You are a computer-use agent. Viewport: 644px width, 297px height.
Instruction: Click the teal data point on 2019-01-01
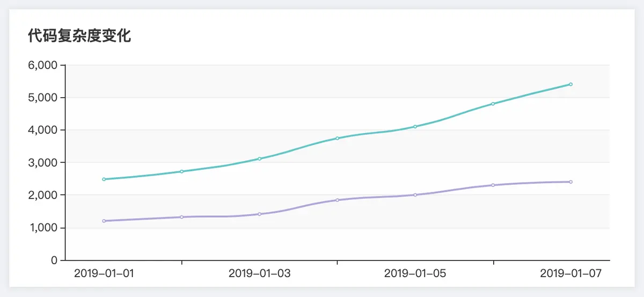(104, 179)
